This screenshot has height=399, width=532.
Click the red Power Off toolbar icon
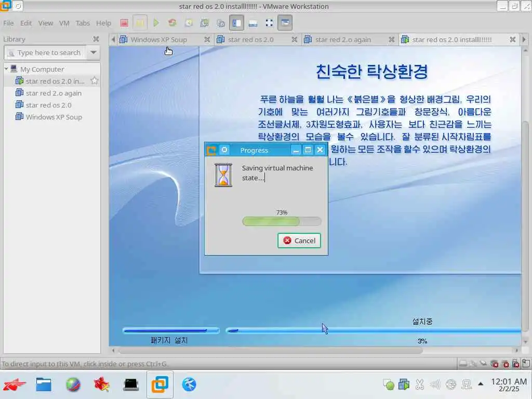[124, 23]
